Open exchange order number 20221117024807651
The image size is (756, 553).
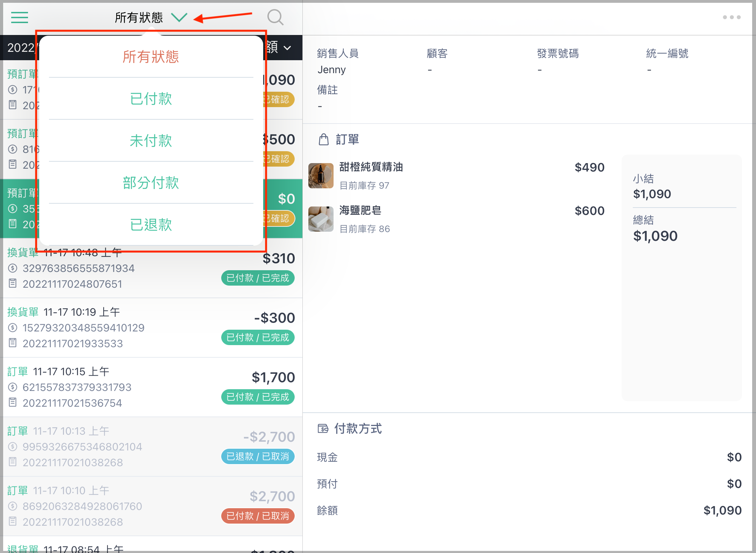coord(72,284)
